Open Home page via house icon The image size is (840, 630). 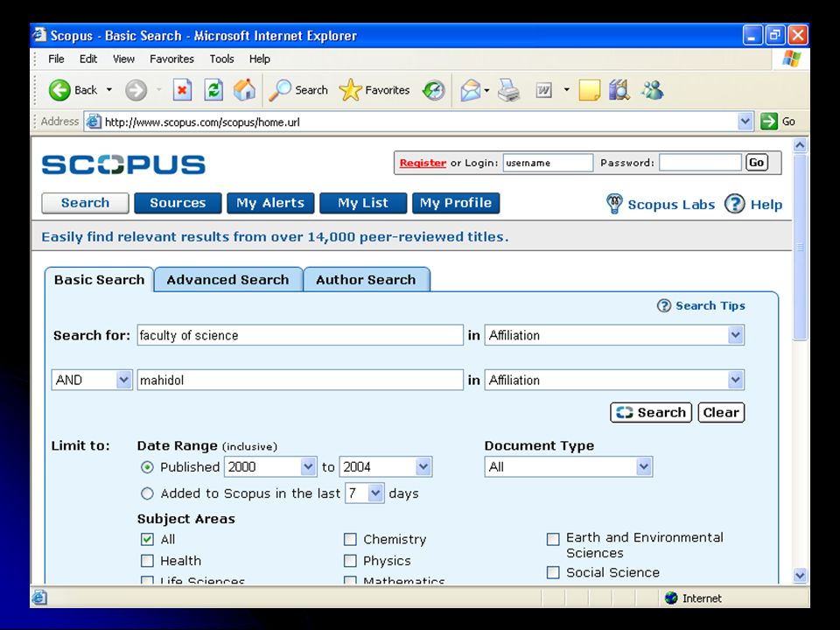pos(244,90)
